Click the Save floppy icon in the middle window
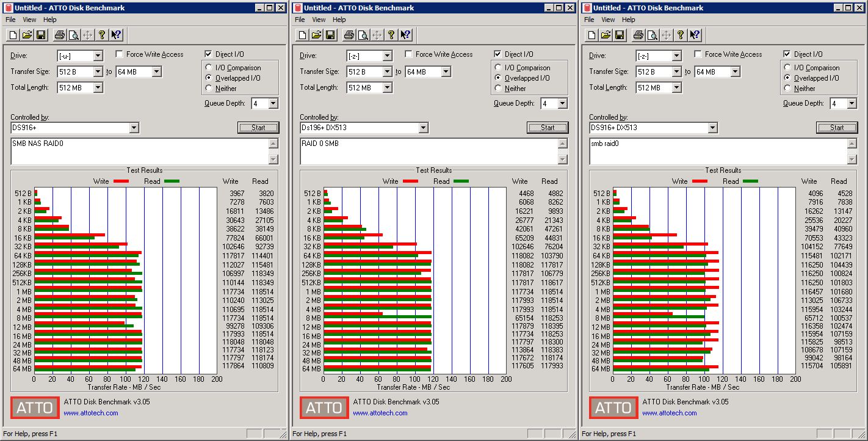 point(330,35)
